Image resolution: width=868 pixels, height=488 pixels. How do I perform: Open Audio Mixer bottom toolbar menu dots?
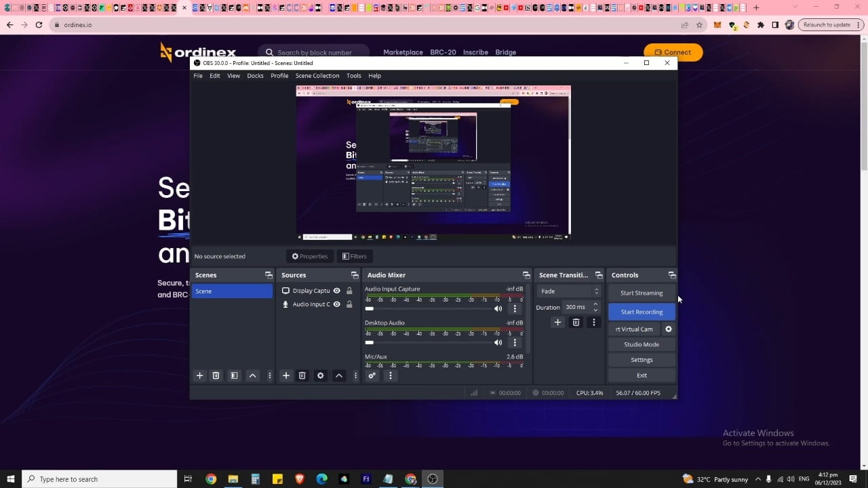[390, 375]
